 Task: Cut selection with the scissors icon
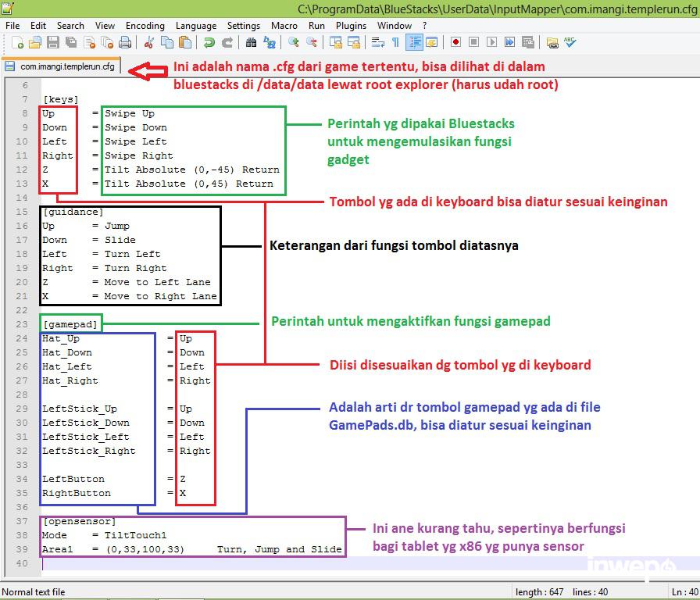[x=148, y=43]
